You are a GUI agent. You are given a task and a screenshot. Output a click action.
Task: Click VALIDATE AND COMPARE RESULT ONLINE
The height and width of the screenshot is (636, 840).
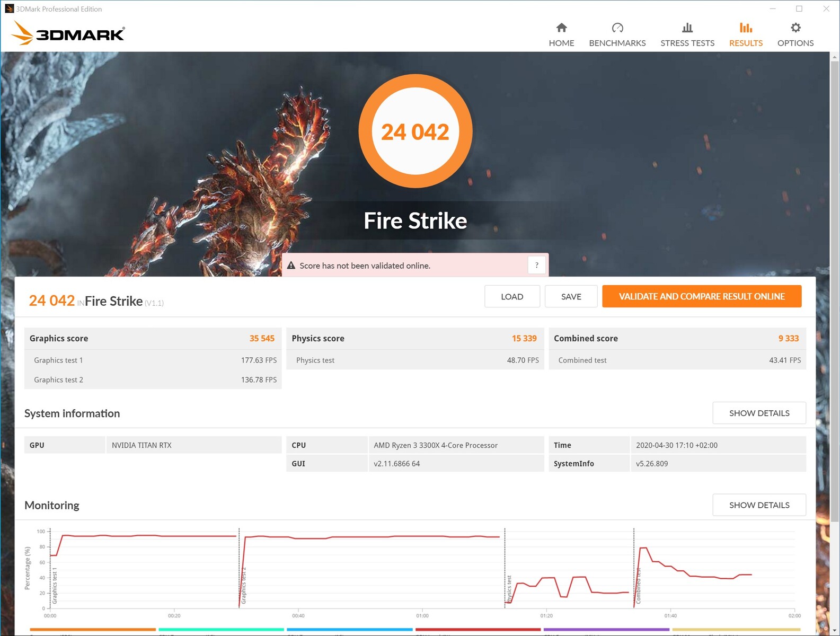point(702,296)
